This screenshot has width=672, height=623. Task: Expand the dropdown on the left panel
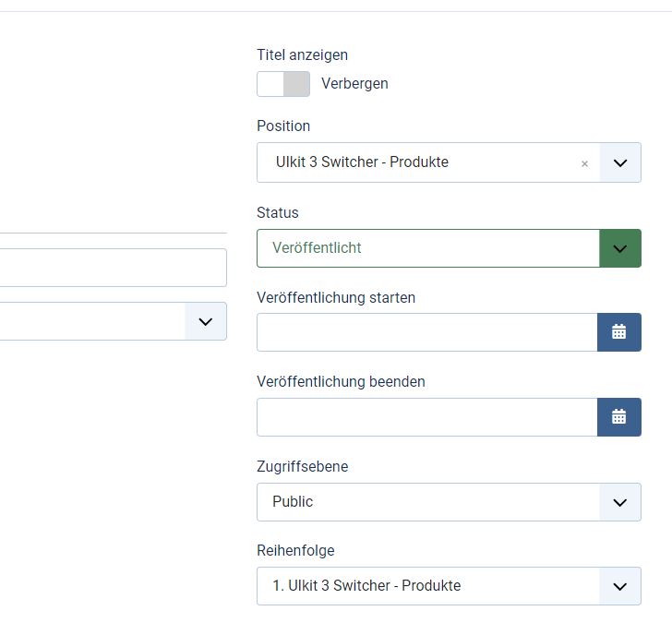[x=206, y=321]
